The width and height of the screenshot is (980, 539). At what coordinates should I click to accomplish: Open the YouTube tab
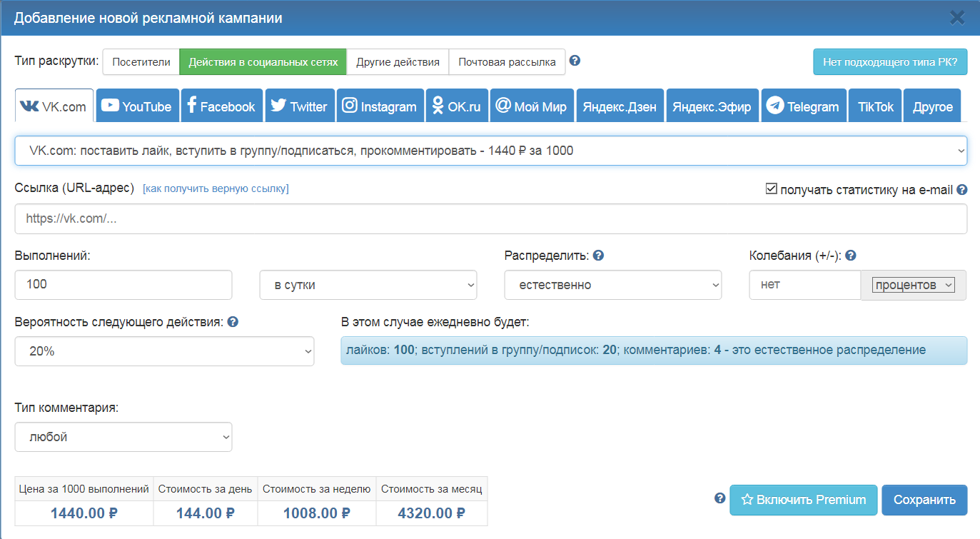coord(136,106)
